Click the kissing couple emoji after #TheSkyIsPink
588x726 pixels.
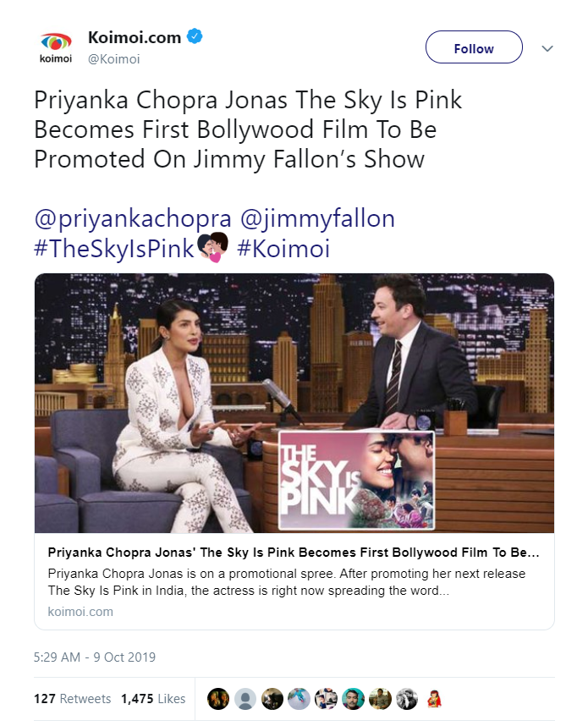point(213,248)
